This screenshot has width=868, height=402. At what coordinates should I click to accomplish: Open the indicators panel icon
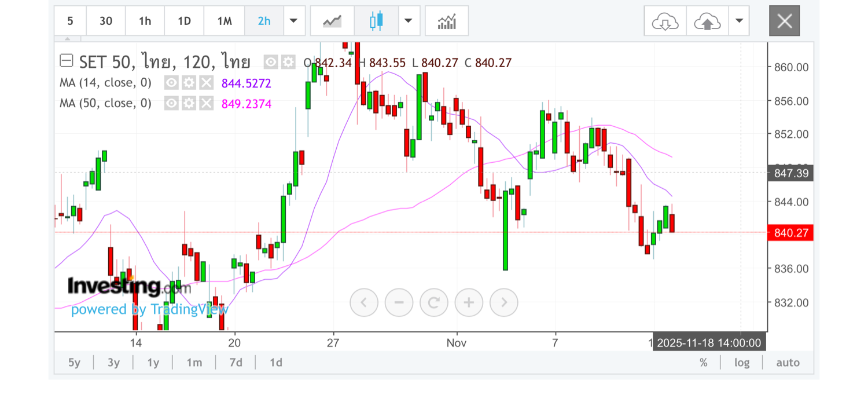point(447,21)
